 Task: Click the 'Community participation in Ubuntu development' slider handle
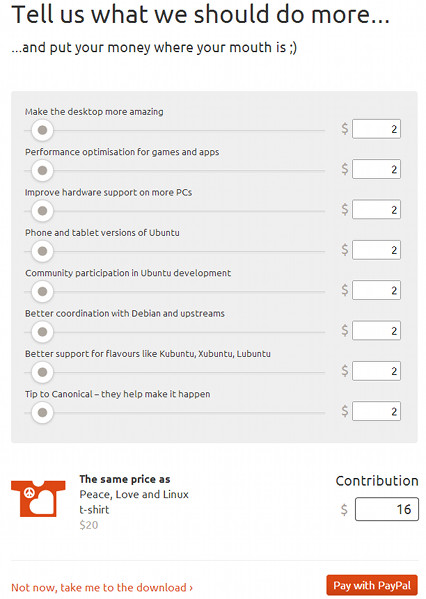click(x=42, y=291)
